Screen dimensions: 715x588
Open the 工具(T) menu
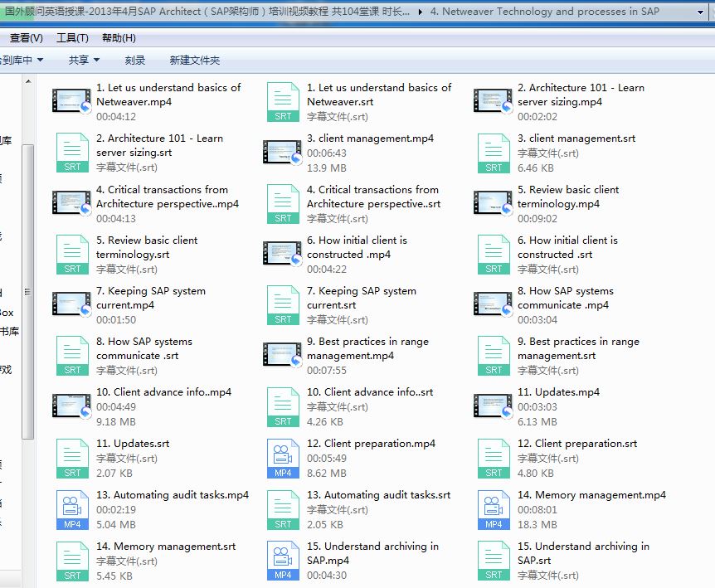coord(72,38)
